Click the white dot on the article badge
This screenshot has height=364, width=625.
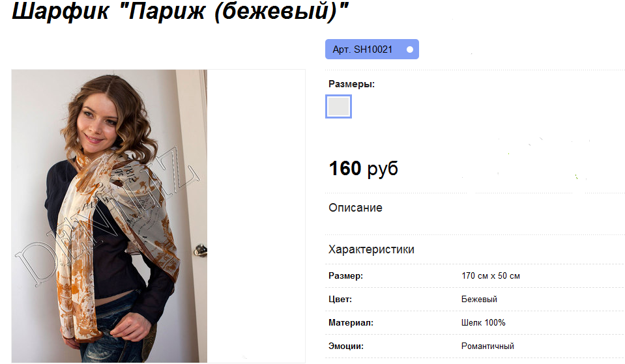[409, 49]
